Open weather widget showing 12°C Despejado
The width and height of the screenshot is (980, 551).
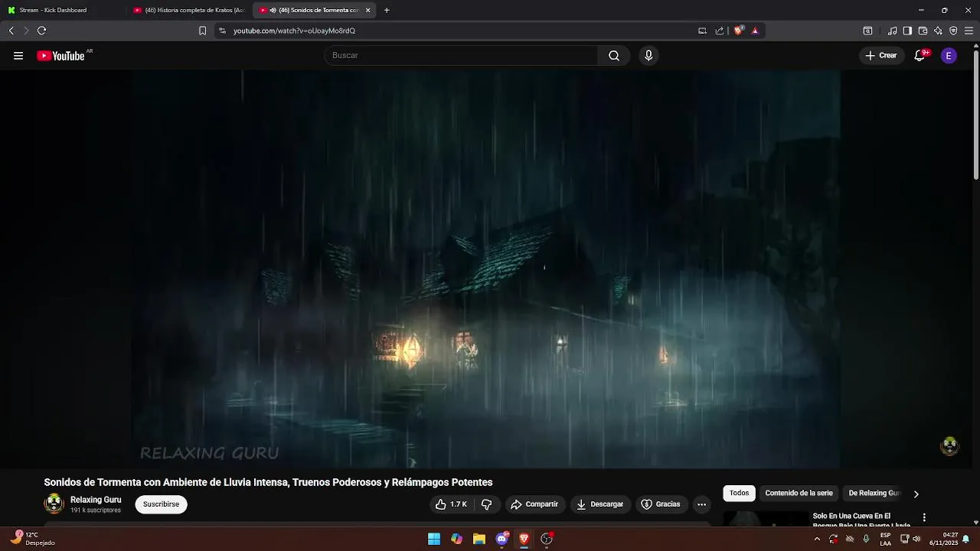(33, 539)
